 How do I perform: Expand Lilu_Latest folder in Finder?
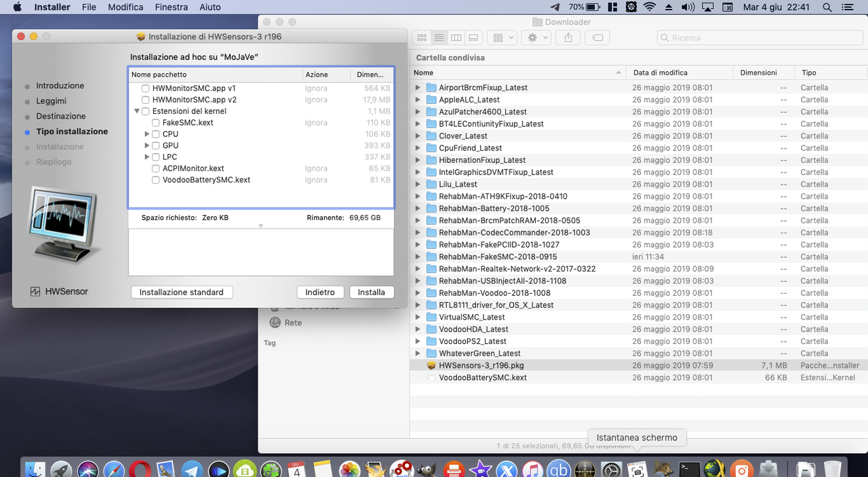click(418, 184)
